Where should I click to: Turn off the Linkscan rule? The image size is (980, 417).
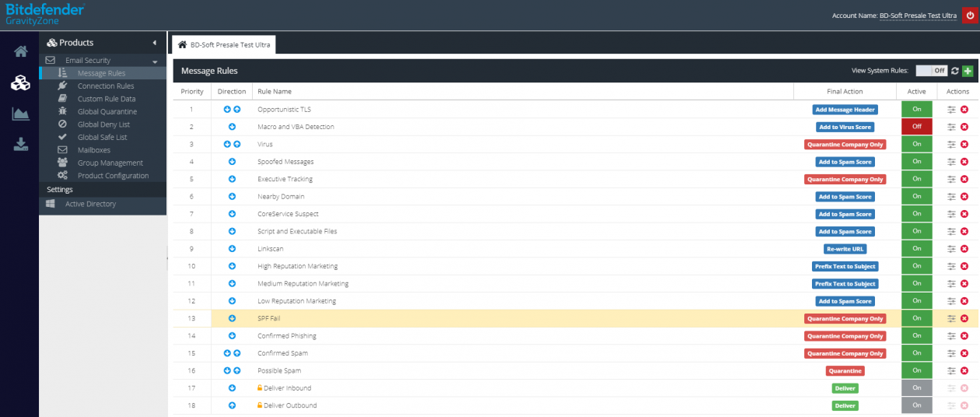(x=916, y=249)
